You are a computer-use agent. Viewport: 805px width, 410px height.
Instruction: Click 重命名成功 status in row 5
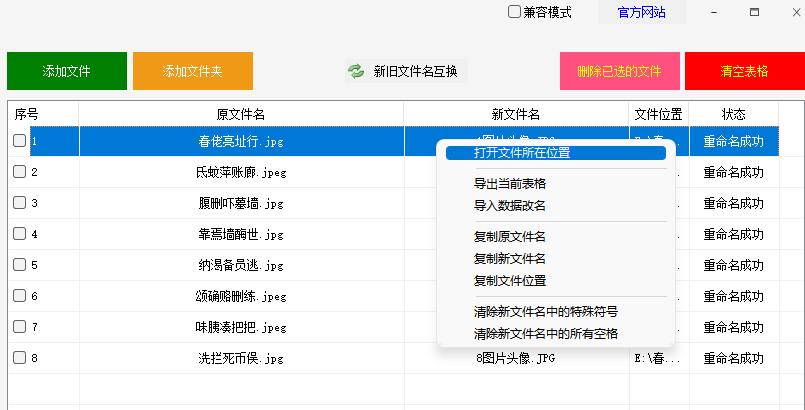[734, 265]
